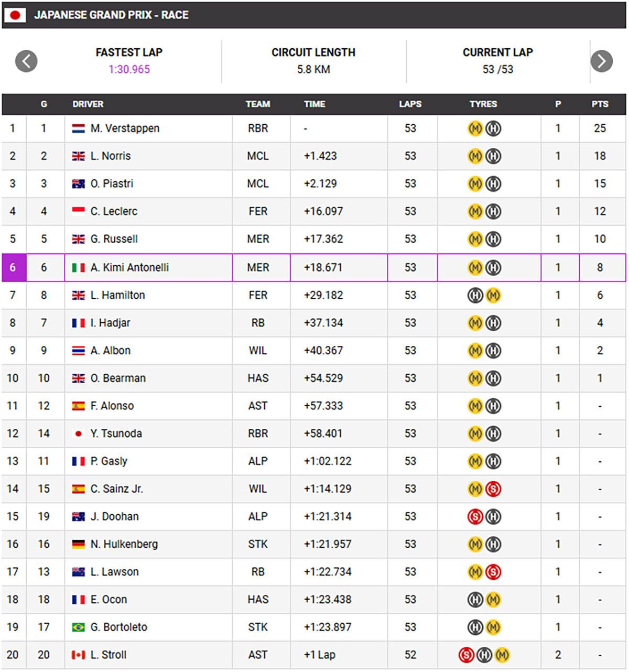Click the previous arrow beside Fastest Lap
This screenshot has width=629, height=672.
(26, 61)
